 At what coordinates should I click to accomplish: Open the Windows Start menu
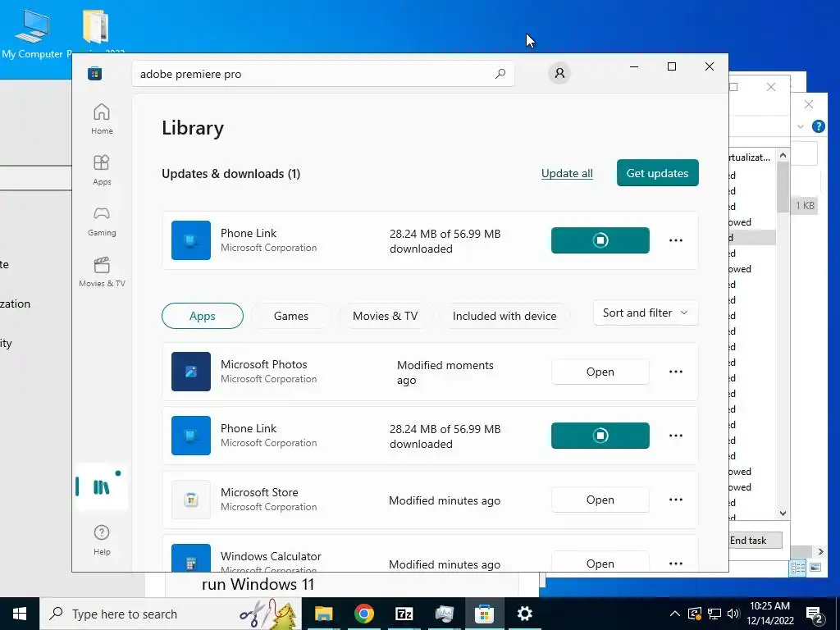click(20, 614)
